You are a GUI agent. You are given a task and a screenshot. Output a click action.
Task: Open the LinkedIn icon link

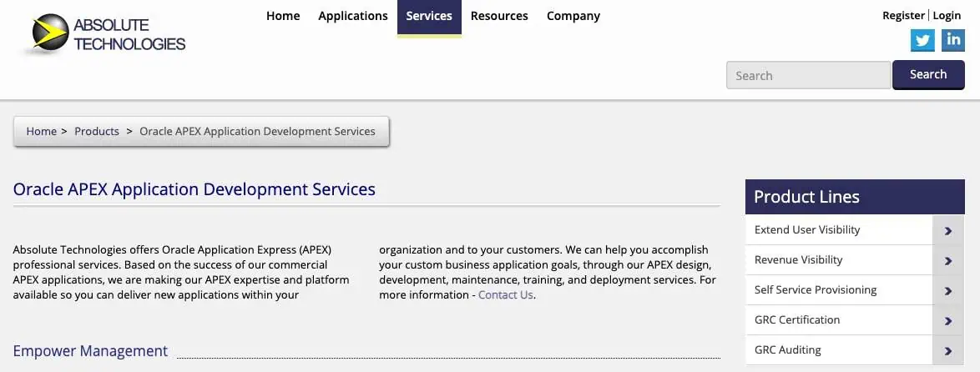coord(953,41)
